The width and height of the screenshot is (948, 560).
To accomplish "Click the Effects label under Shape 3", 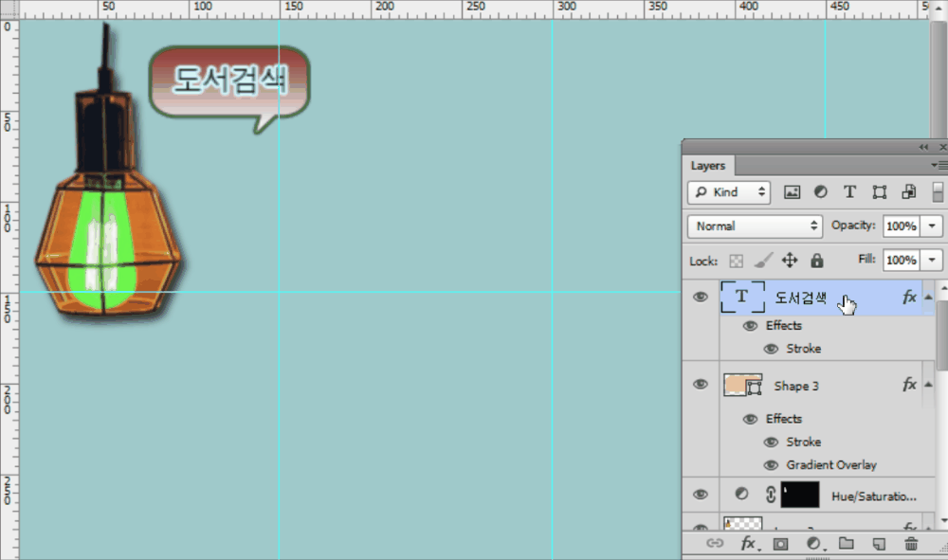I will click(784, 419).
